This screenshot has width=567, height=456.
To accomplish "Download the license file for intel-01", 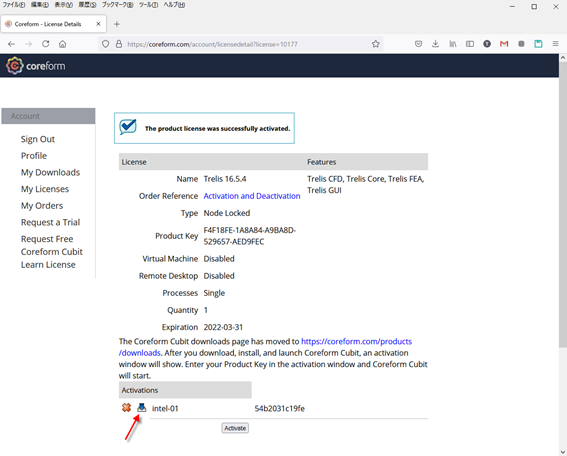I will [x=141, y=408].
